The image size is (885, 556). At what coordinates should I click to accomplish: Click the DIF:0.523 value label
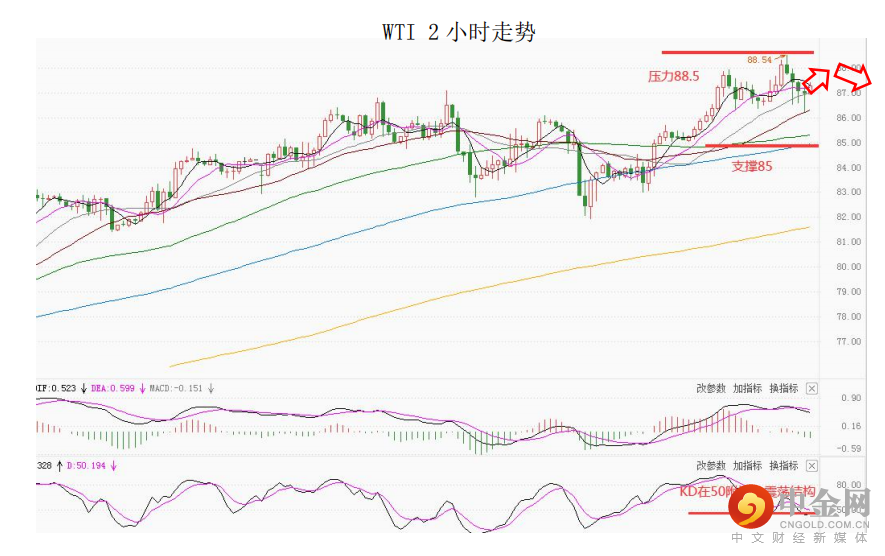coord(56,388)
